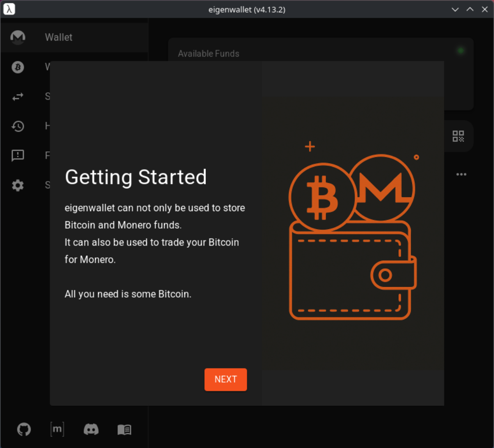The width and height of the screenshot is (494, 448).
Task: Click the Monero logo icon in sidebar
Action: [x=18, y=37]
